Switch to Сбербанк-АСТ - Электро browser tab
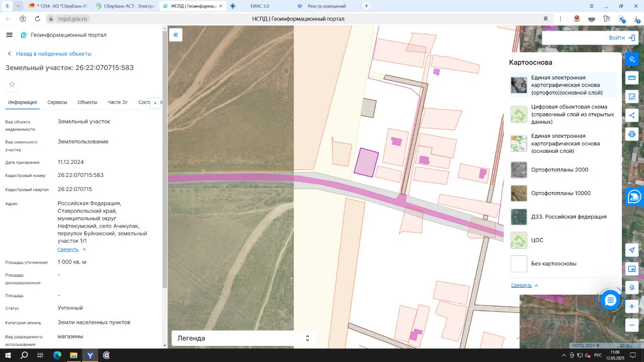 coord(126,6)
